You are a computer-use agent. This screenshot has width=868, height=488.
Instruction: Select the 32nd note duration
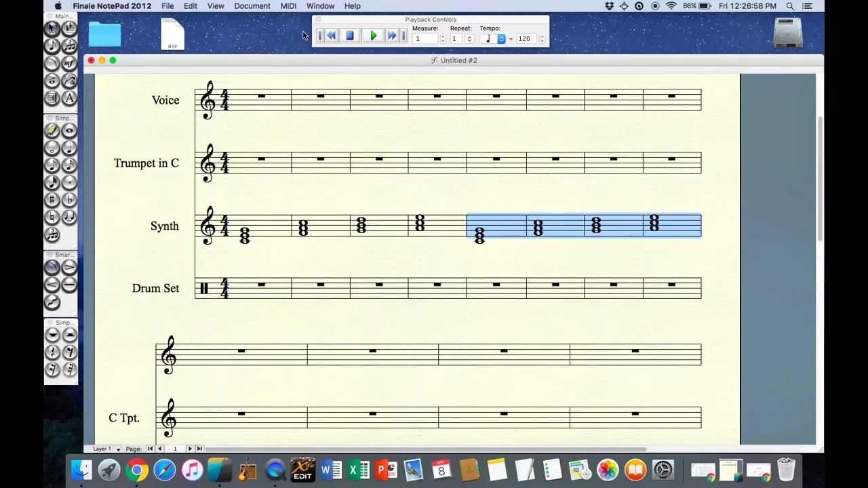[x=52, y=182]
